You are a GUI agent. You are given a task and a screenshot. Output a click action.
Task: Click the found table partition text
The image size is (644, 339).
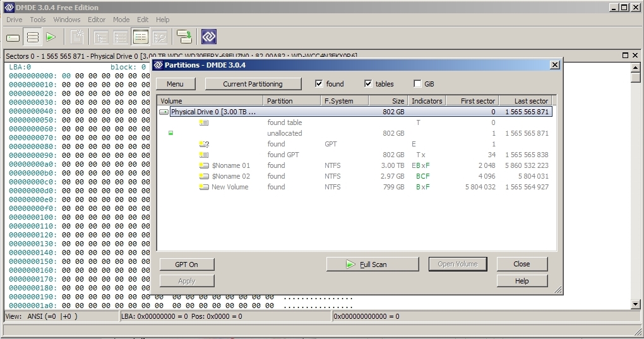285,122
